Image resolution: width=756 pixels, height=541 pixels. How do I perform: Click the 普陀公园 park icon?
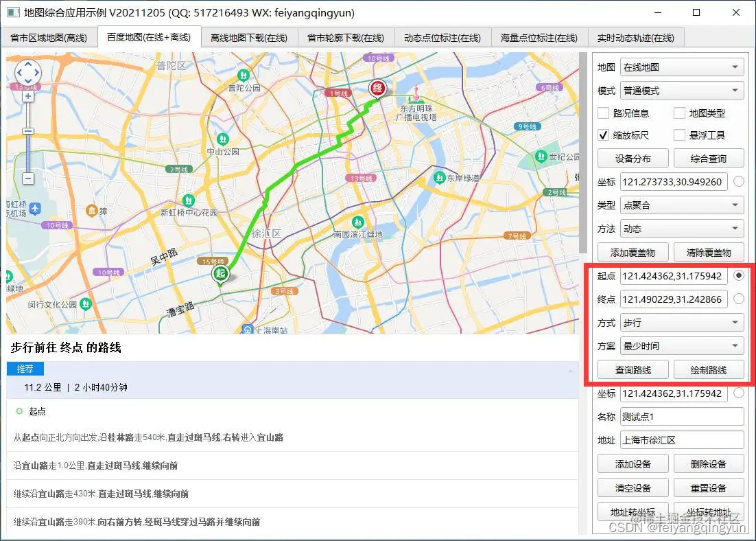tap(244, 76)
